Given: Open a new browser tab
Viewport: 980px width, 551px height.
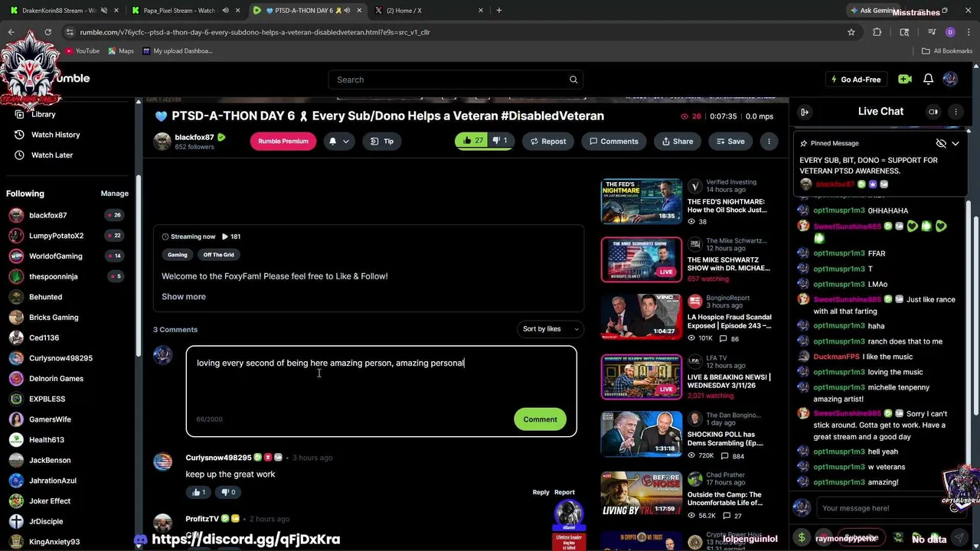Looking at the screenshot, I should 499,11.
